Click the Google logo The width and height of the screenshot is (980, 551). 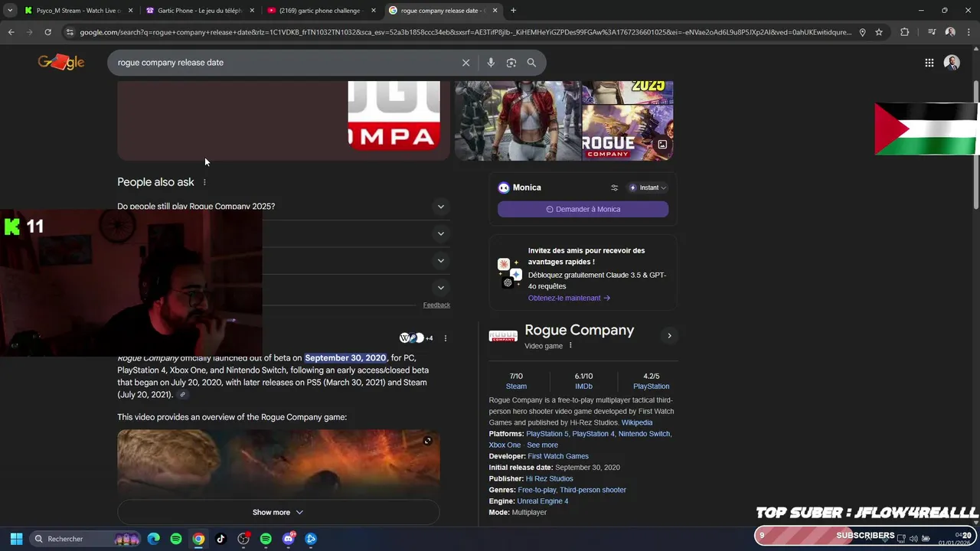[x=61, y=63]
